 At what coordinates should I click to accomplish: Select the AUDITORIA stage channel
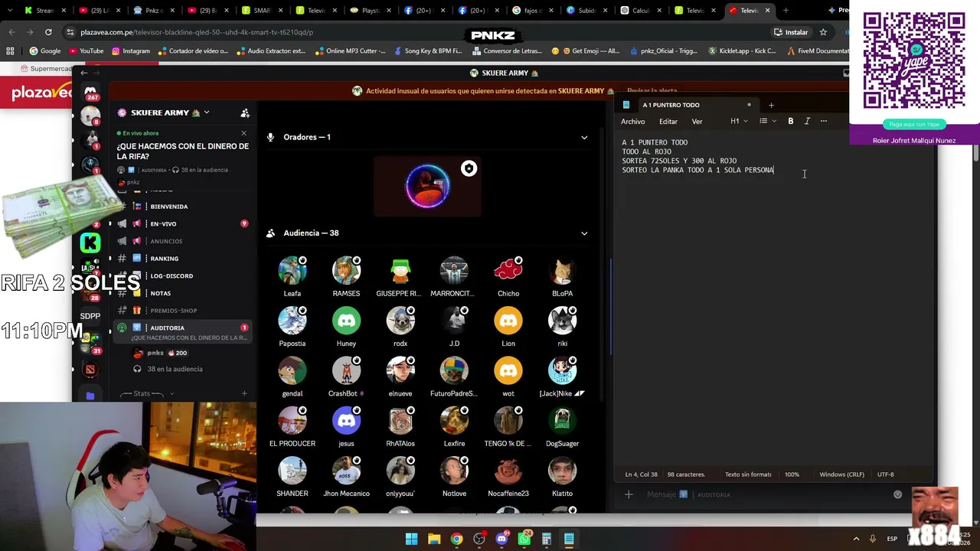[182, 332]
